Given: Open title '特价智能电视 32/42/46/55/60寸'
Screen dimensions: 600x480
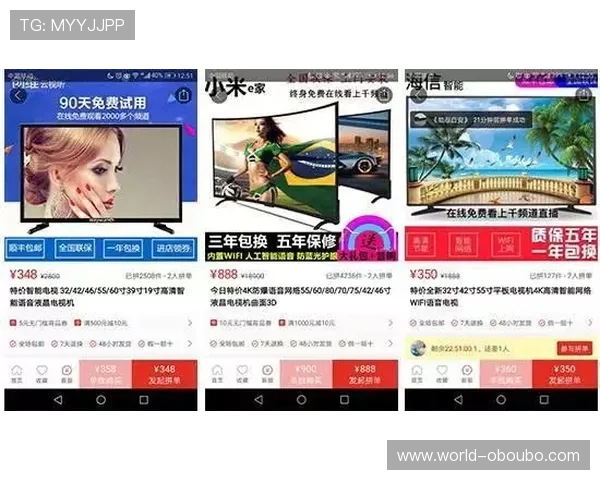Looking at the screenshot, I should (x=97, y=297).
